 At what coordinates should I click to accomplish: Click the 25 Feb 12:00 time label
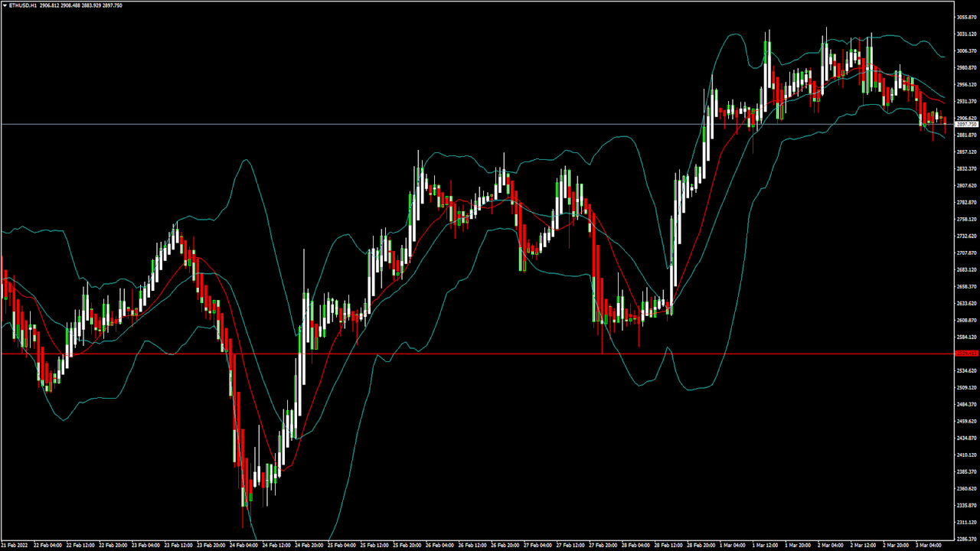[375, 546]
